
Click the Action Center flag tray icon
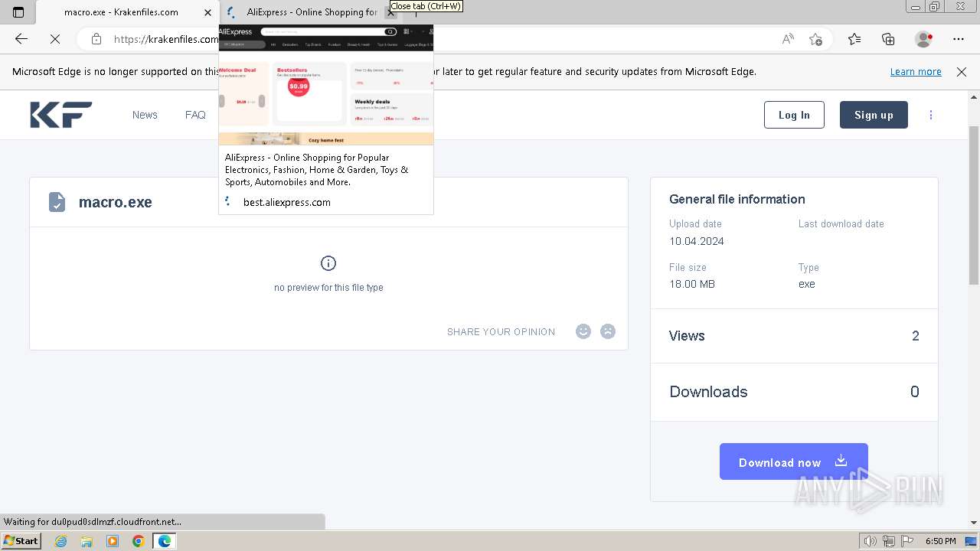click(x=906, y=541)
